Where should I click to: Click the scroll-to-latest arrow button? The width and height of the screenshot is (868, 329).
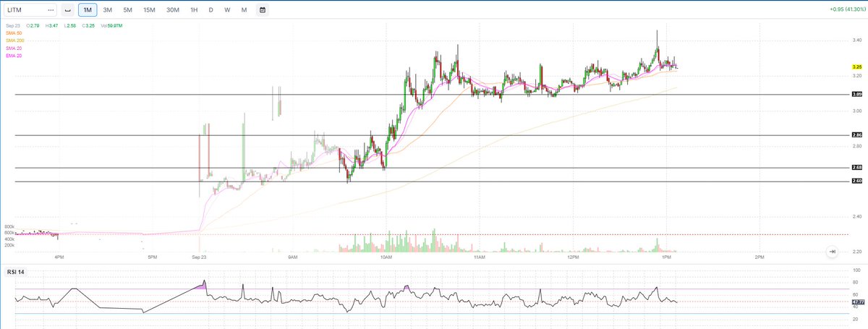(x=833, y=251)
